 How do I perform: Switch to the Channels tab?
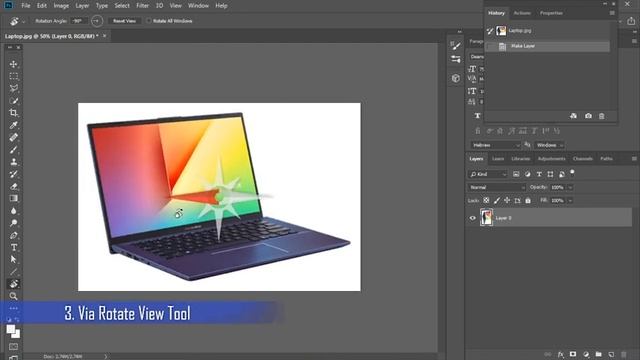582,158
